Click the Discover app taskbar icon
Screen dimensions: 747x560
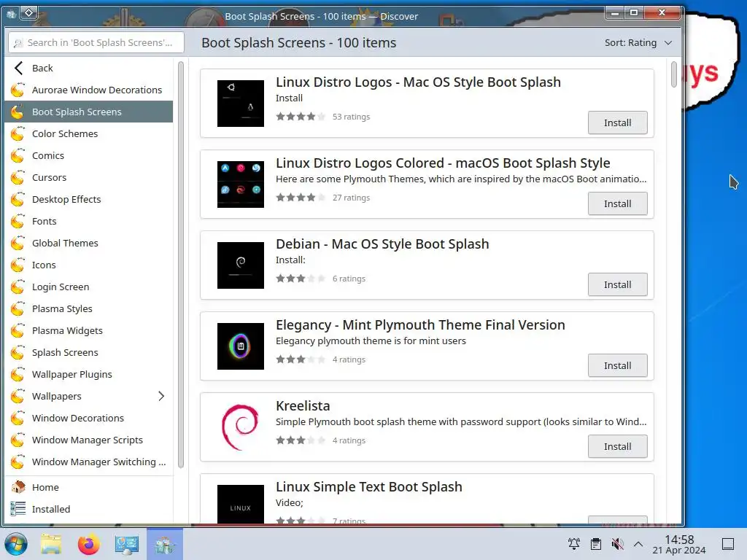165,544
